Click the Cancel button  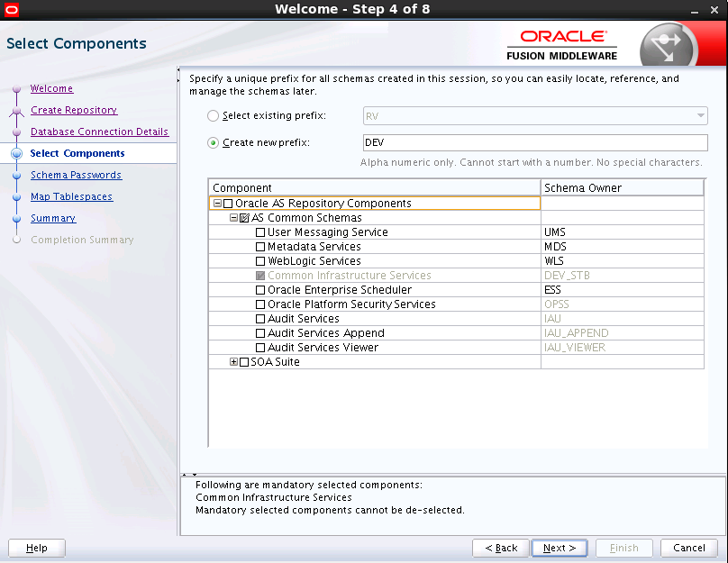pos(689,548)
